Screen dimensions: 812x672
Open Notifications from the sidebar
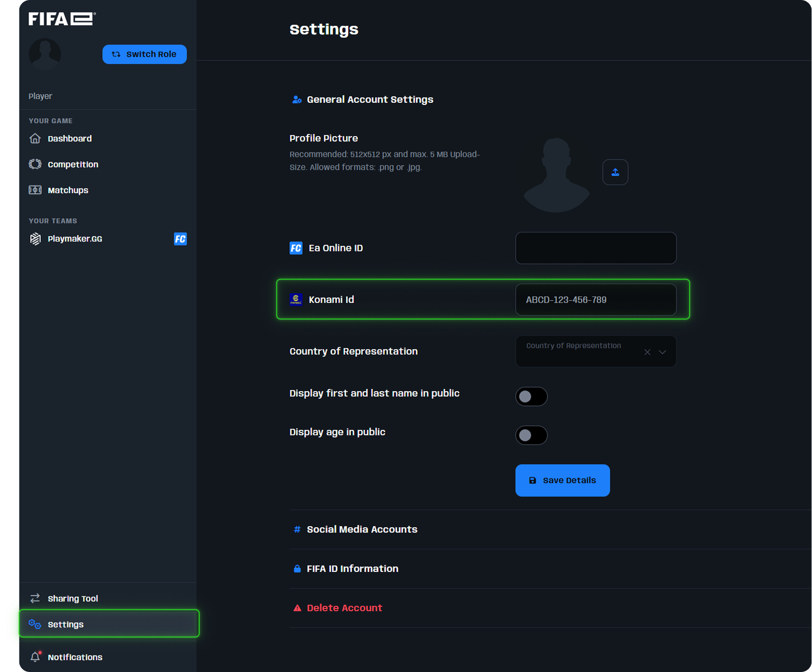[x=75, y=657]
